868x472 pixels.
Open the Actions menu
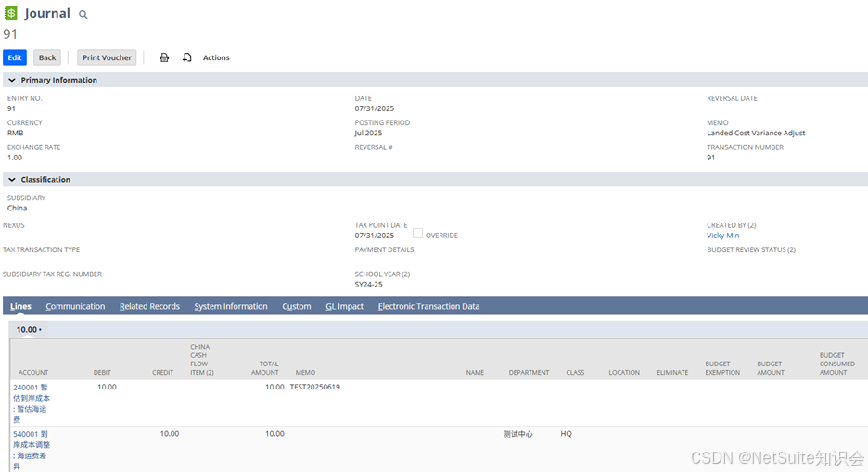(x=216, y=57)
